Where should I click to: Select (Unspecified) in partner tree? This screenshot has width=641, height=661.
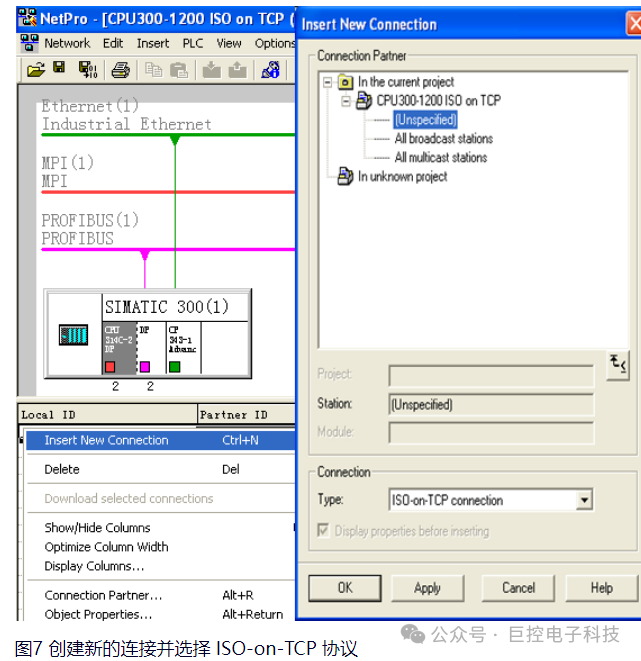(426, 120)
